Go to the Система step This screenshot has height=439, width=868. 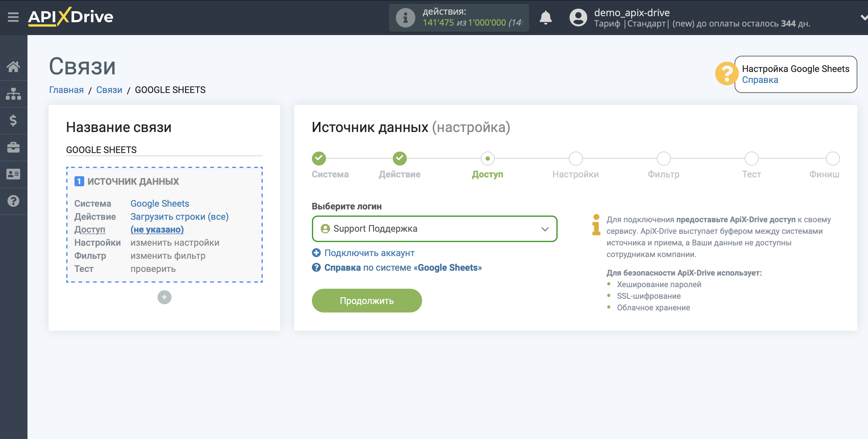coord(319,159)
